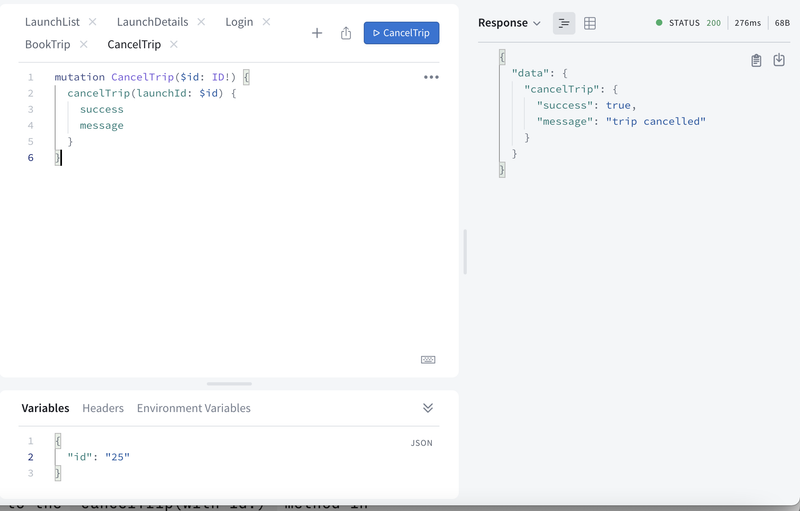
Task: Switch to the BookTrip tab
Action: coord(47,44)
